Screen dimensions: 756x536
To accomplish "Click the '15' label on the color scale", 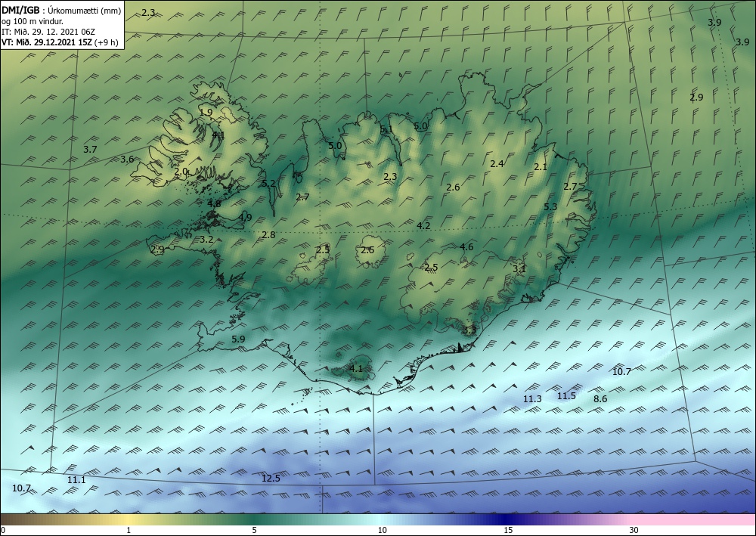I will tap(508, 530).
